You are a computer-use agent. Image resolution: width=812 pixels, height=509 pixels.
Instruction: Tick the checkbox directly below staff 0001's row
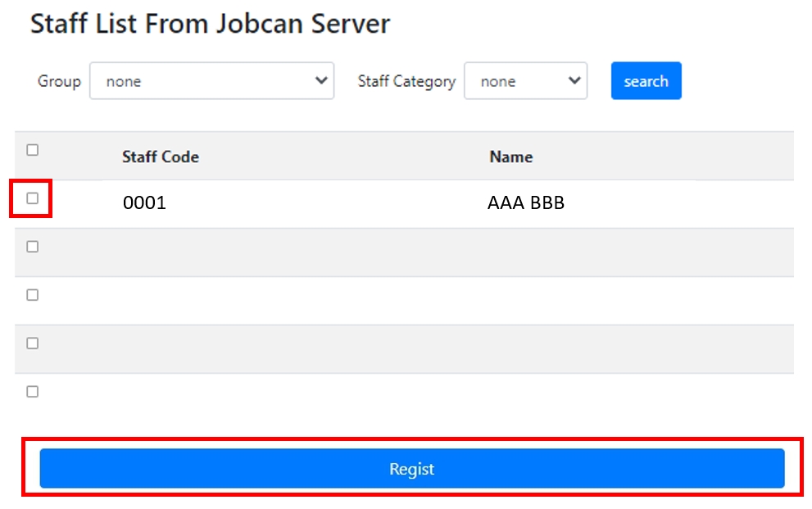[33, 247]
